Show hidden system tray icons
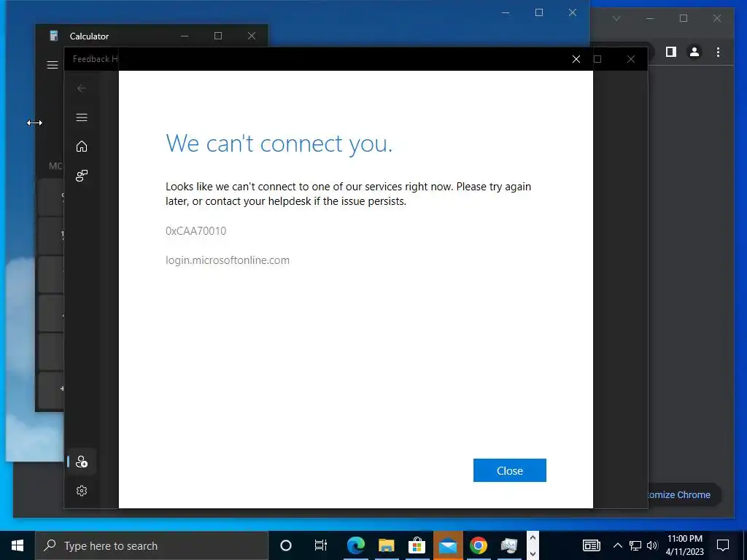 coord(617,545)
